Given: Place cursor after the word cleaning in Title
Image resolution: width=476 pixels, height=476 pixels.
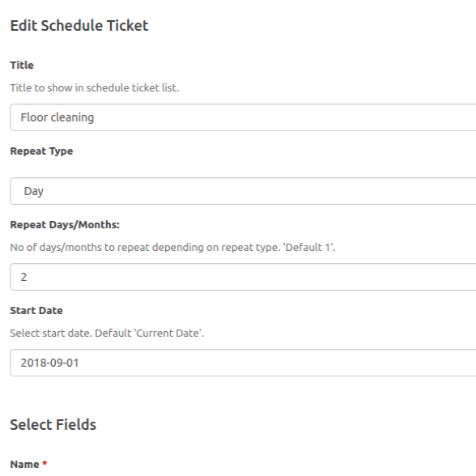Looking at the screenshot, I should 95,117.
